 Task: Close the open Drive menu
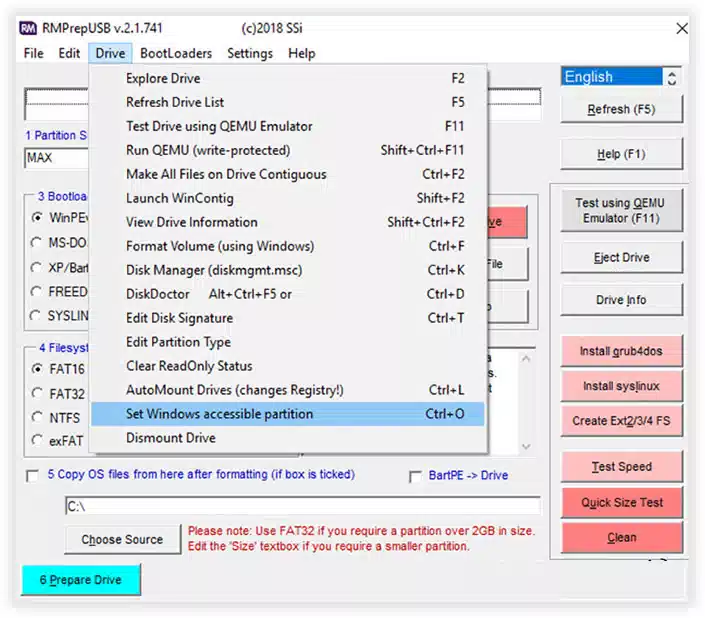[110, 53]
